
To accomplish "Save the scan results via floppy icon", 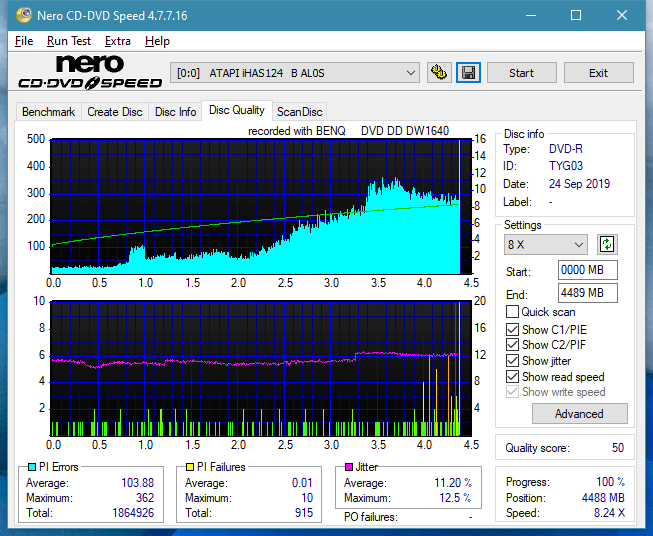I will pyautogui.click(x=469, y=73).
